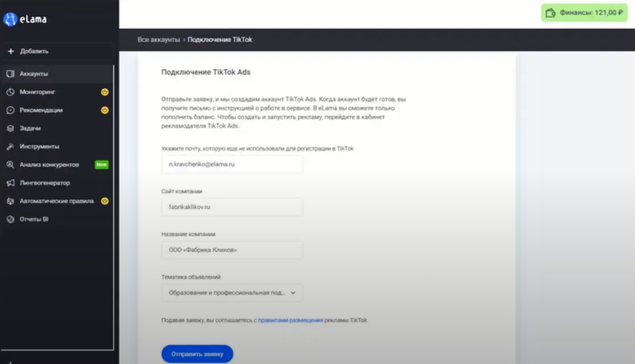Click Все аккаунты breadcrumb link
The height and width of the screenshot is (364, 635).
point(159,40)
